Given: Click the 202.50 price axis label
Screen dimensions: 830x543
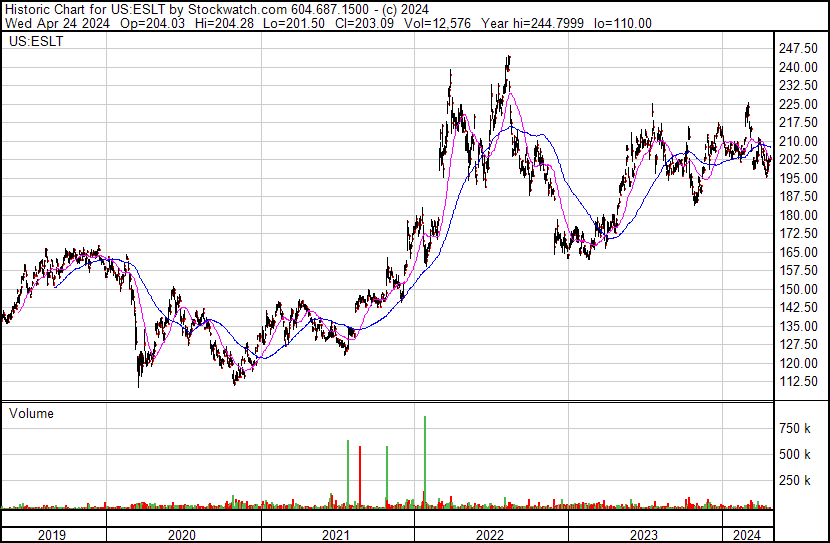Looking at the screenshot, I should click(798, 159).
